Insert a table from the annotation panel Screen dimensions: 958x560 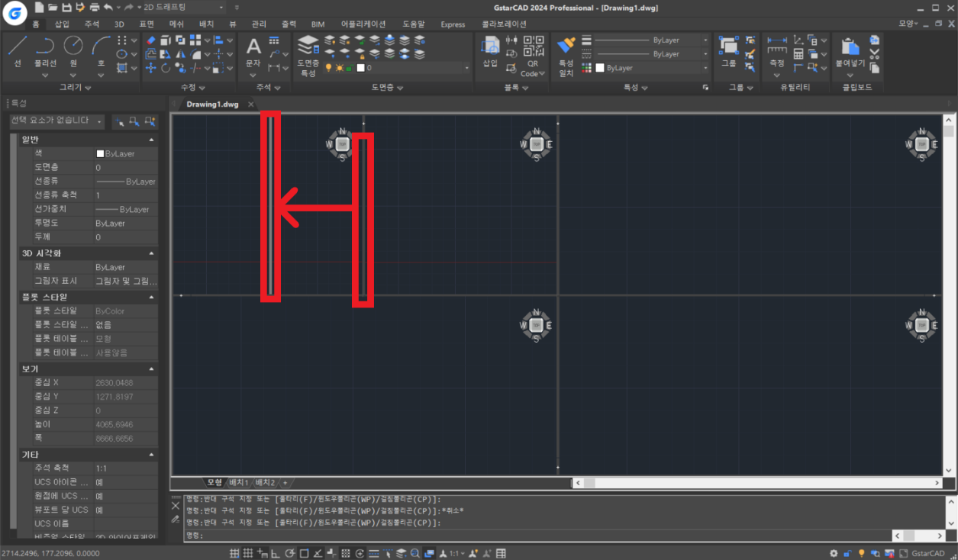(273, 40)
